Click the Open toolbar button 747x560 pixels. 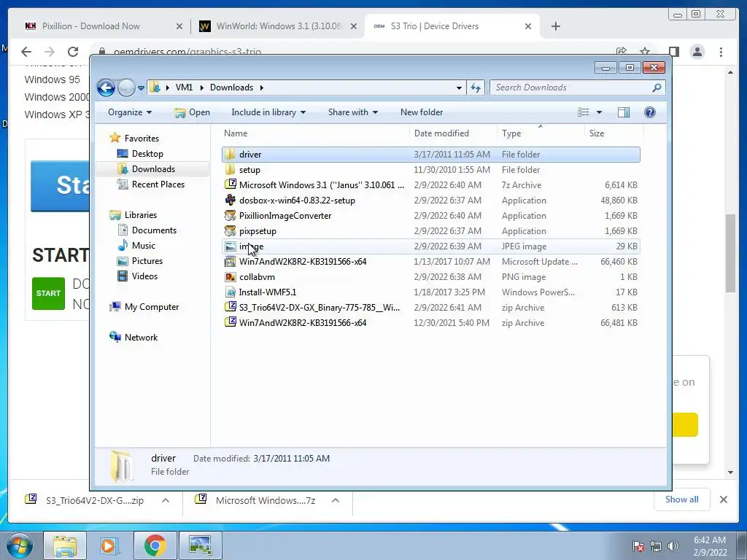coord(192,112)
